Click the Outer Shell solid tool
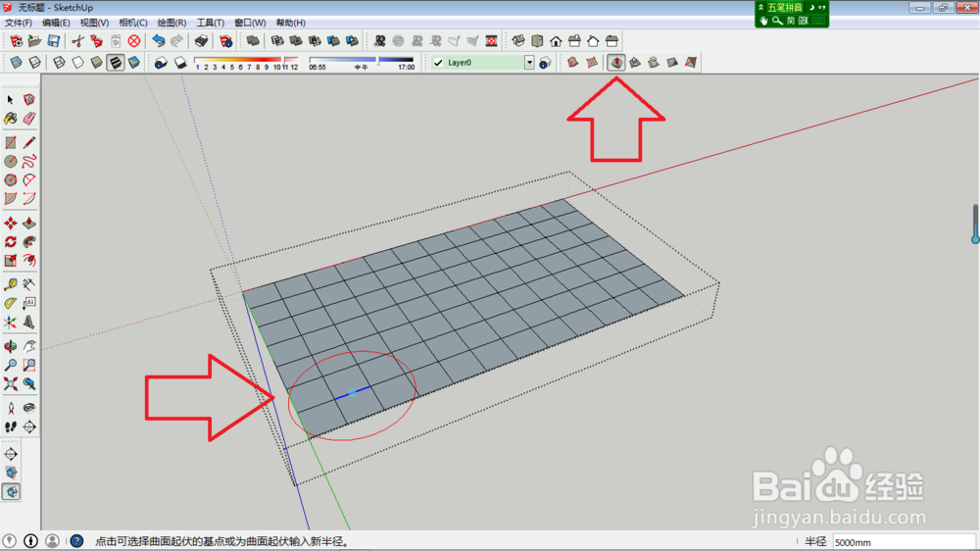The width and height of the screenshot is (980, 551). (253, 41)
